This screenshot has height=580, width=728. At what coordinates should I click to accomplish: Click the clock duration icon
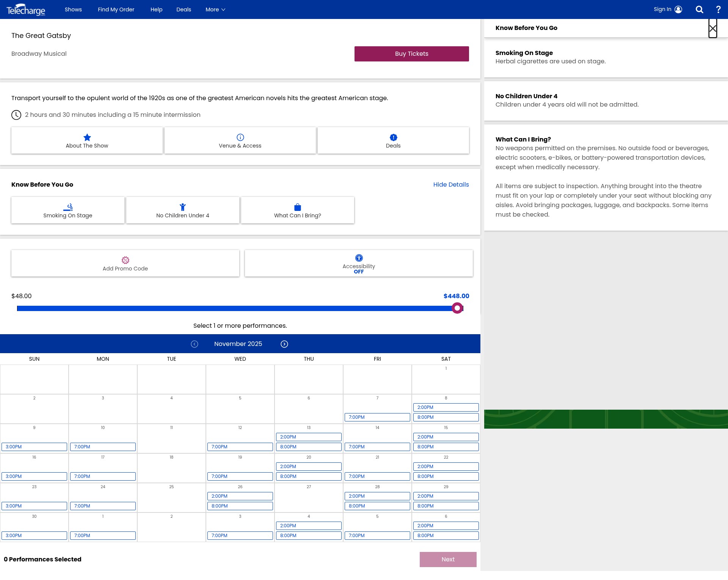16,115
